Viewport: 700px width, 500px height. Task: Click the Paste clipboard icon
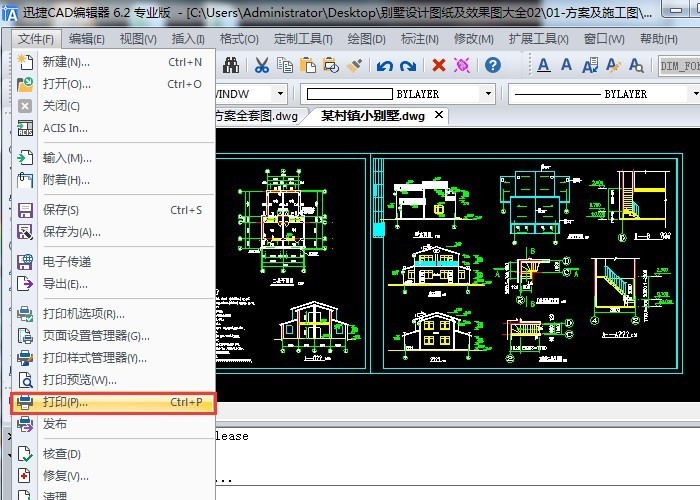click(308, 66)
